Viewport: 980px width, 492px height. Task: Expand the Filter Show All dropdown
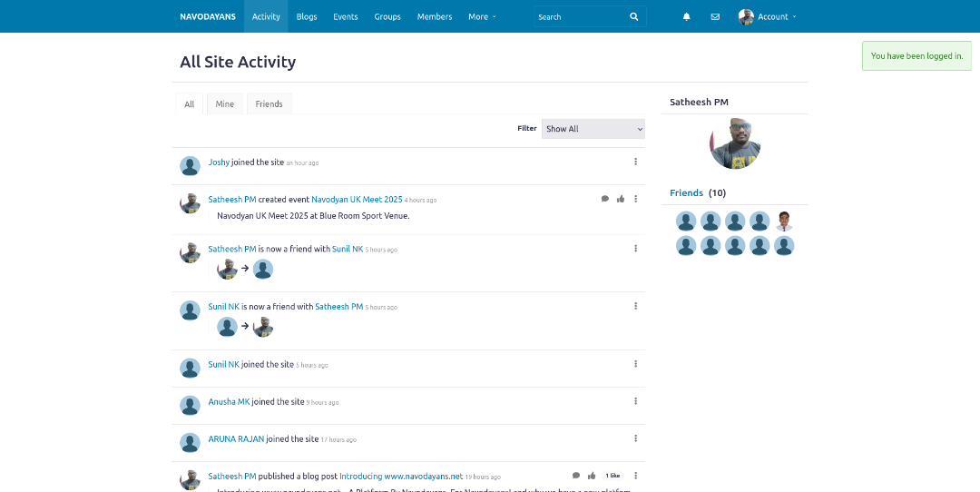coord(593,129)
